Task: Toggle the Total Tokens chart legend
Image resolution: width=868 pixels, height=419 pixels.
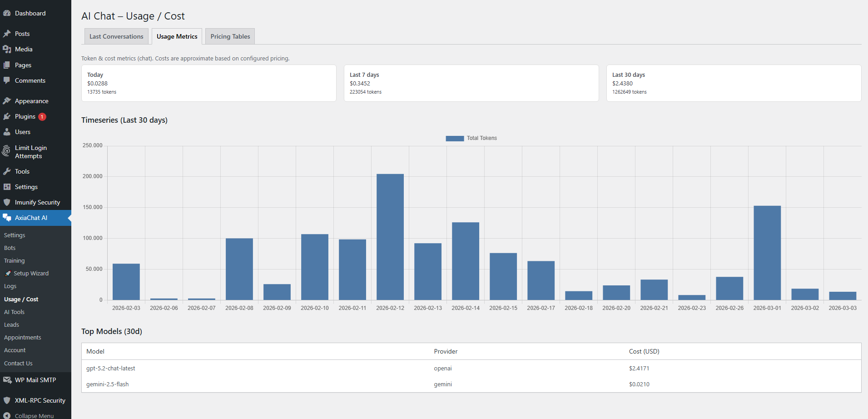Action: (471, 138)
